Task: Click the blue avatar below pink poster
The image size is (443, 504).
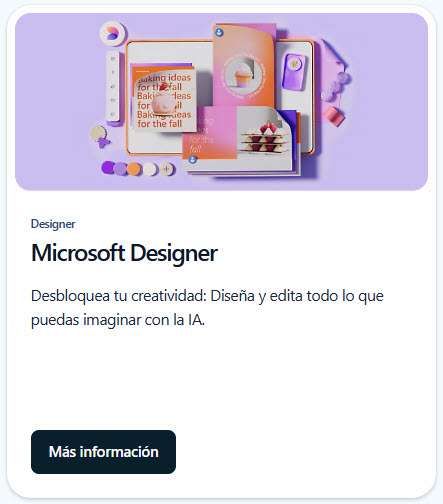Action: point(193,160)
